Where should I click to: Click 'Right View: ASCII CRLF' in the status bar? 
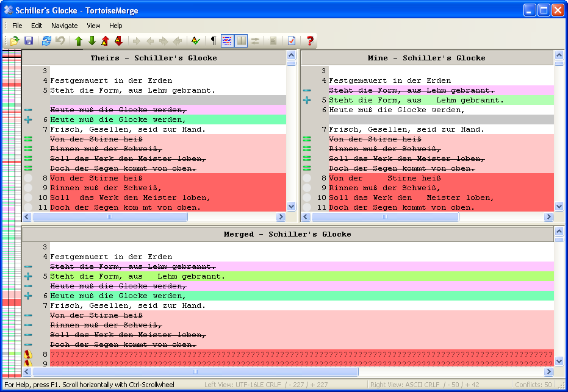tap(405, 385)
